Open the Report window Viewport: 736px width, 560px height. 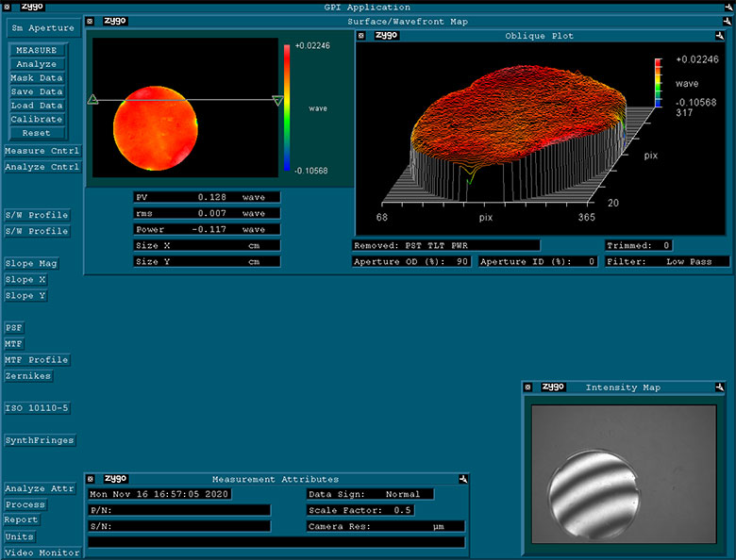click(x=22, y=519)
